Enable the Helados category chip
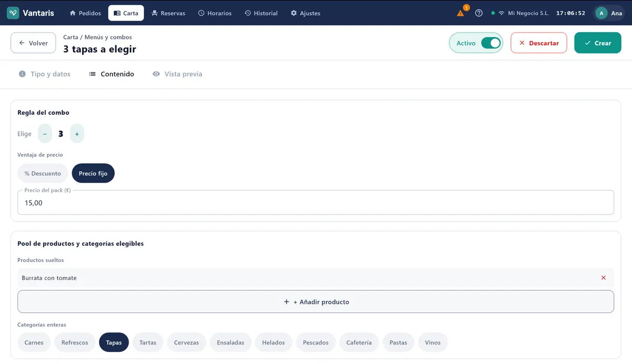 pos(273,342)
